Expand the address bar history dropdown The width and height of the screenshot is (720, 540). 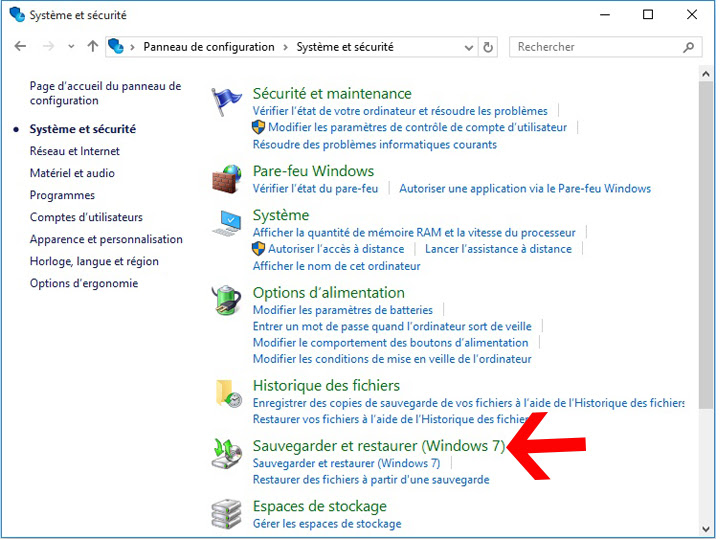[x=469, y=47]
